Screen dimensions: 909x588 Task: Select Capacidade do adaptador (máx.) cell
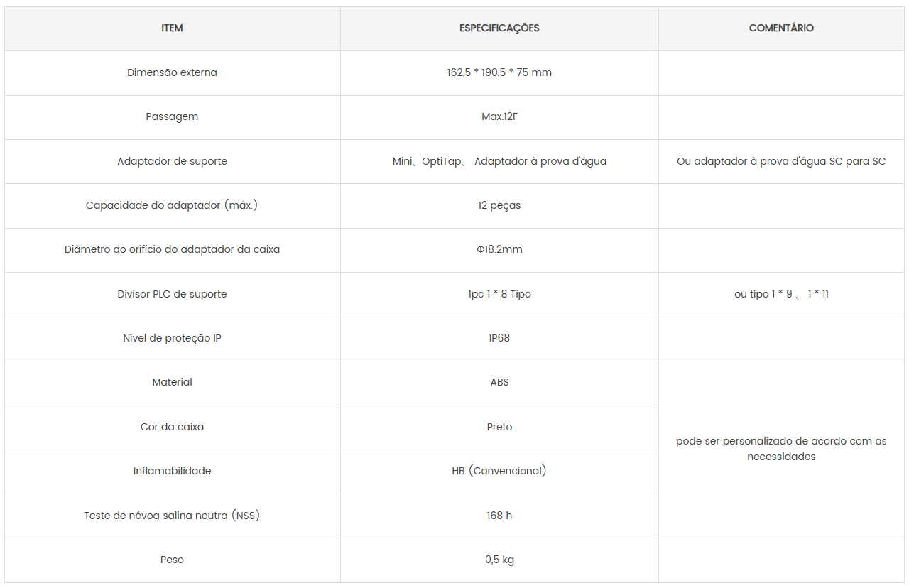tap(172, 205)
